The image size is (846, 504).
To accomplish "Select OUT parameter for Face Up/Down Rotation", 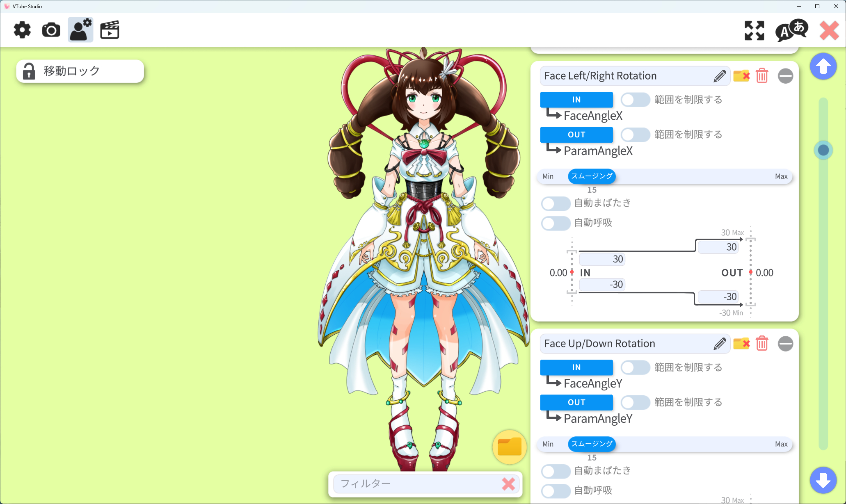I will click(576, 402).
